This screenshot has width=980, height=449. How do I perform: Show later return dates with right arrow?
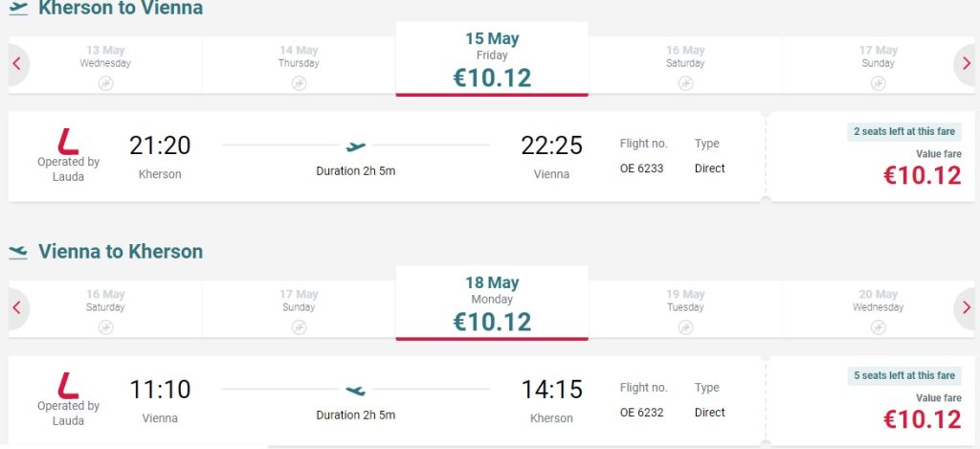tap(964, 308)
